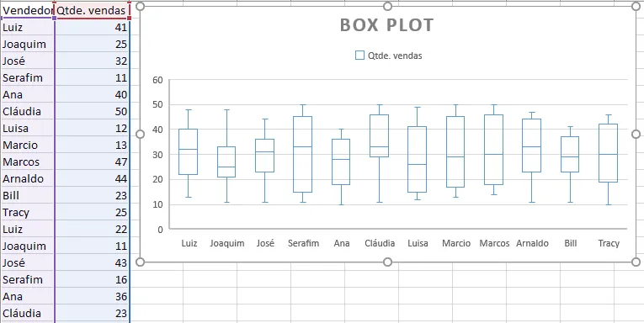Click the Tracy box in the chart
Screen dimensions: 644x323
click(609, 153)
